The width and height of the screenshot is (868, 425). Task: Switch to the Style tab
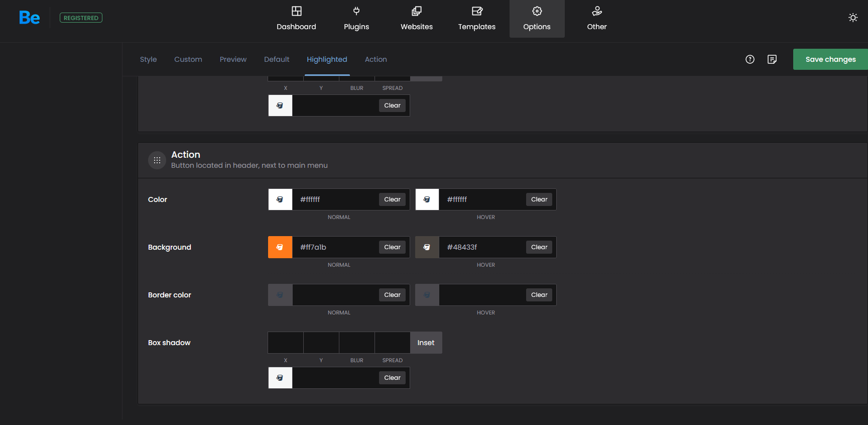[149, 59]
